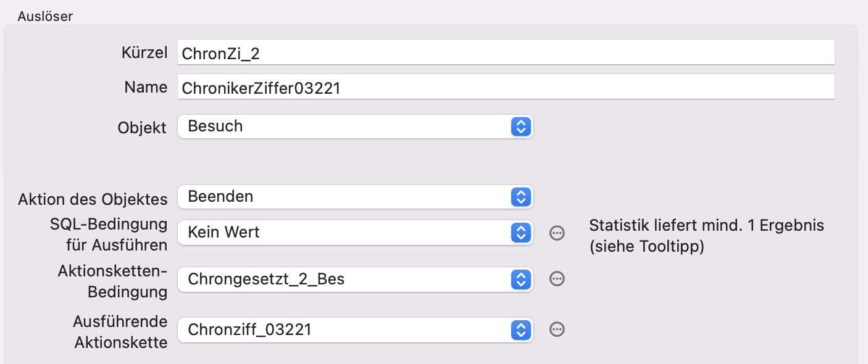Focus the Name field with ChronikerZiffer03221
Image resolution: width=868 pixels, height=364 pixels.
point(506,87)
